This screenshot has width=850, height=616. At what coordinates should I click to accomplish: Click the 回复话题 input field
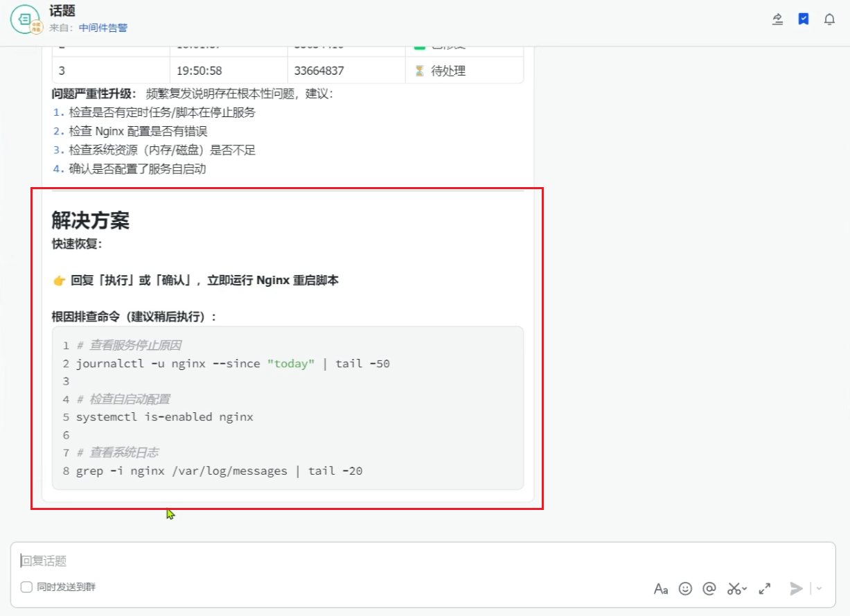[423, 561]
